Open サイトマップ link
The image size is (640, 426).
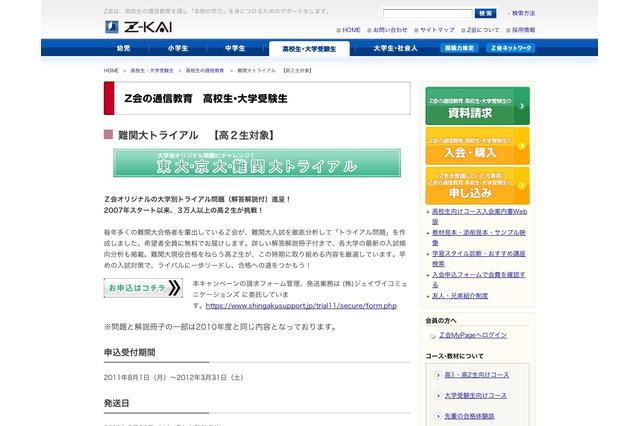[x=437, y=30]
